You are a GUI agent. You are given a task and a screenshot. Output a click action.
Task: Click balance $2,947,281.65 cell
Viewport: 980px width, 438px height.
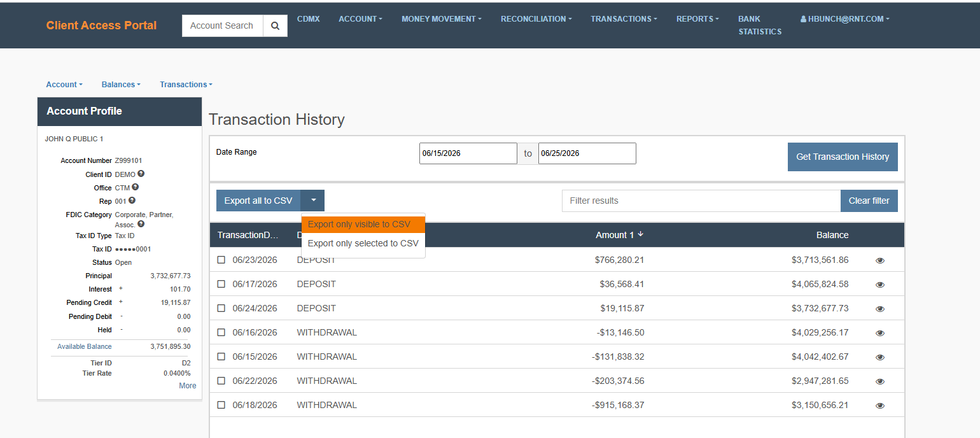pos(820,381)
